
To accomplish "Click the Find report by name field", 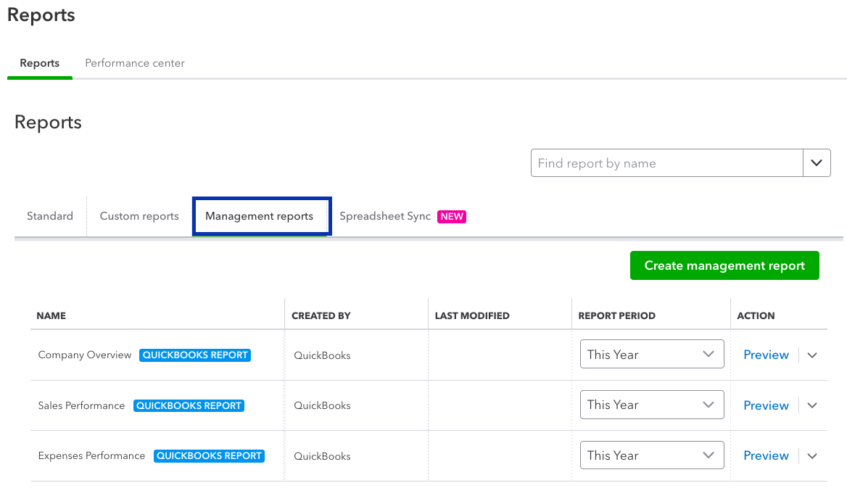I will tap(666, 163).
